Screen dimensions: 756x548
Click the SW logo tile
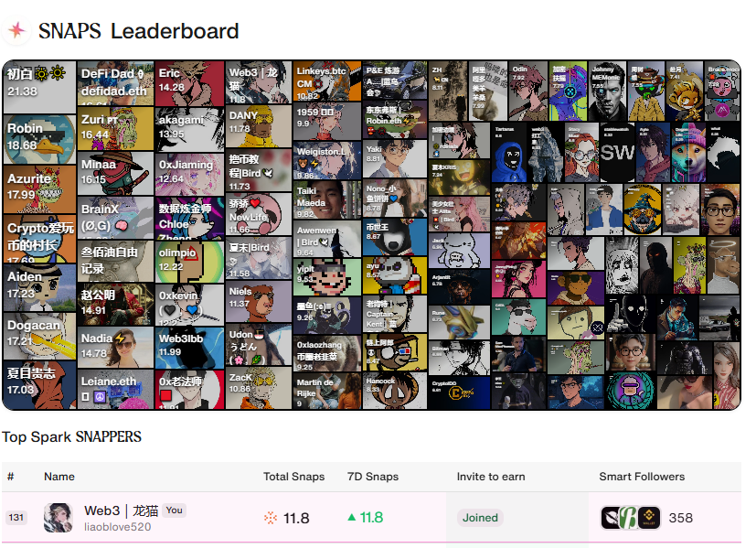(x=617, y=153)
